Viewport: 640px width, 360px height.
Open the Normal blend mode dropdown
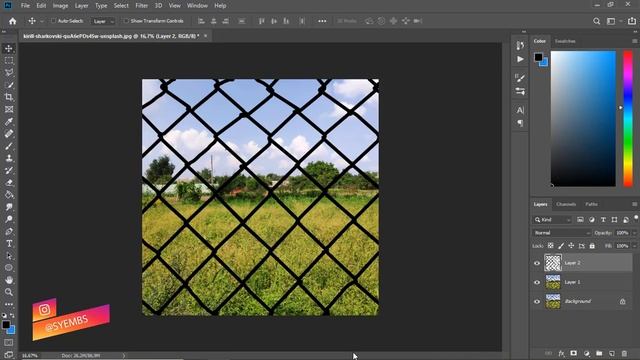561,233
